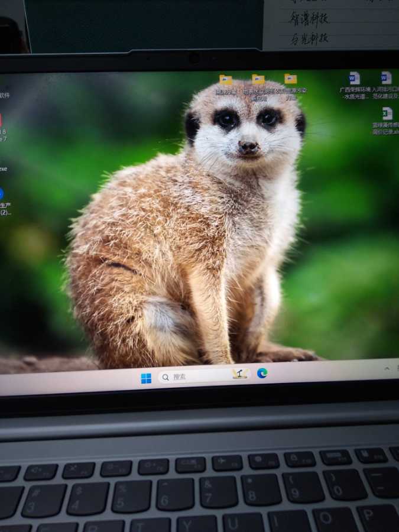
Task: Select the .exe file shortcut on left edge
Action: [x=3, y=168]
